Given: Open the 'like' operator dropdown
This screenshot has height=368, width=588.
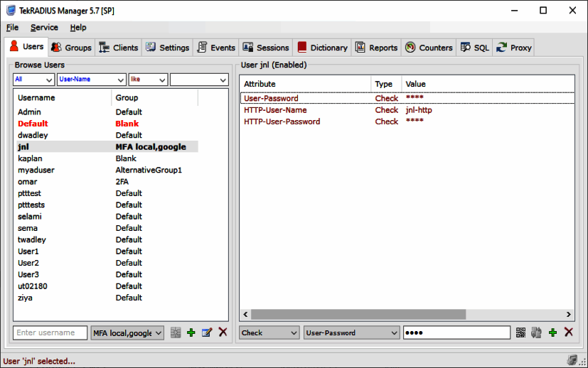Looking at the screenshot, I should pyautogui.click(x=148, y=80).
